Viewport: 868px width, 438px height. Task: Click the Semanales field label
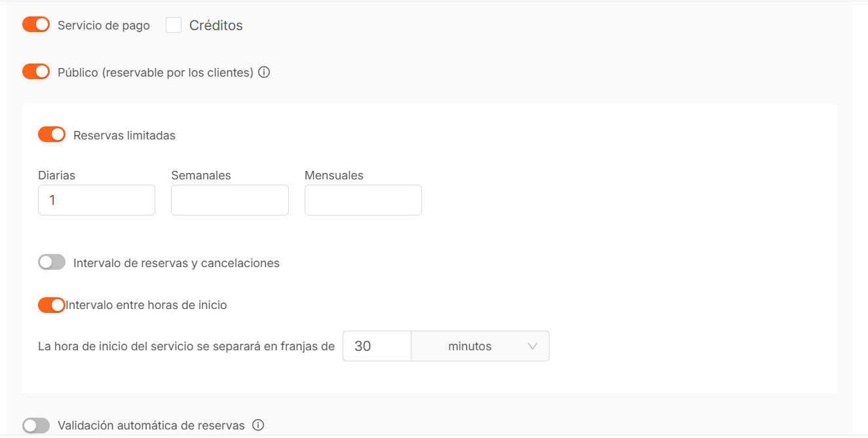(x=201, y=175)
